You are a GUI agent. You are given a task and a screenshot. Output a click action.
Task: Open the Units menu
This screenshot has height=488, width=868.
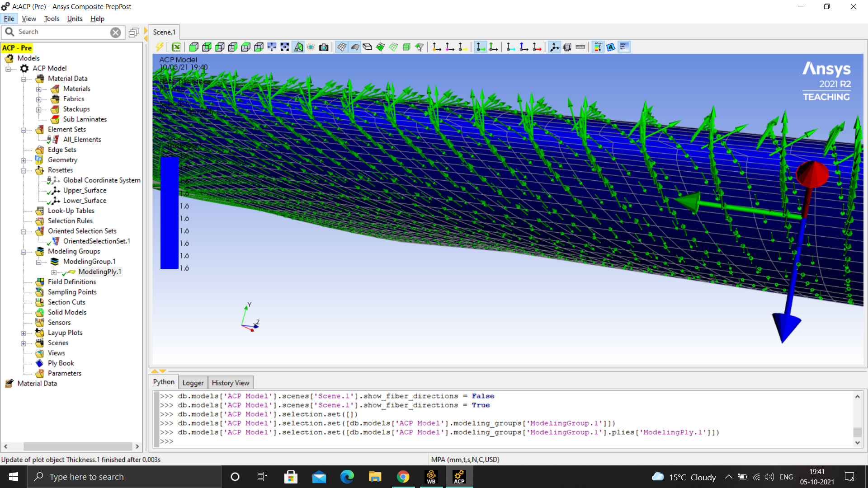75,19
